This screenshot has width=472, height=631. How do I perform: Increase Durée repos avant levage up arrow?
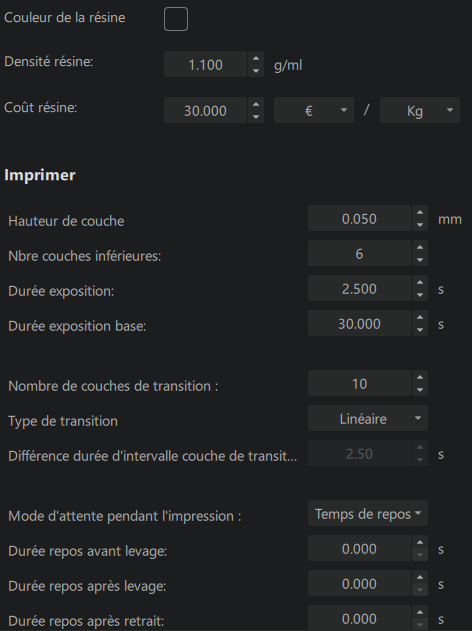(x=420, y=542)
